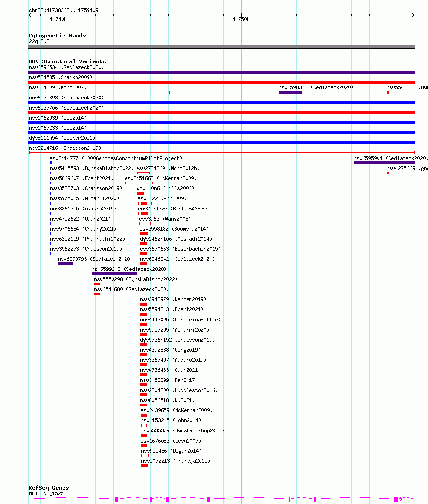Open the esv2724269 (Wong2012b) variant
Image resolution: width=428 pixels, height=504 pixels.
pyautogui.click(x=168, y=169)
